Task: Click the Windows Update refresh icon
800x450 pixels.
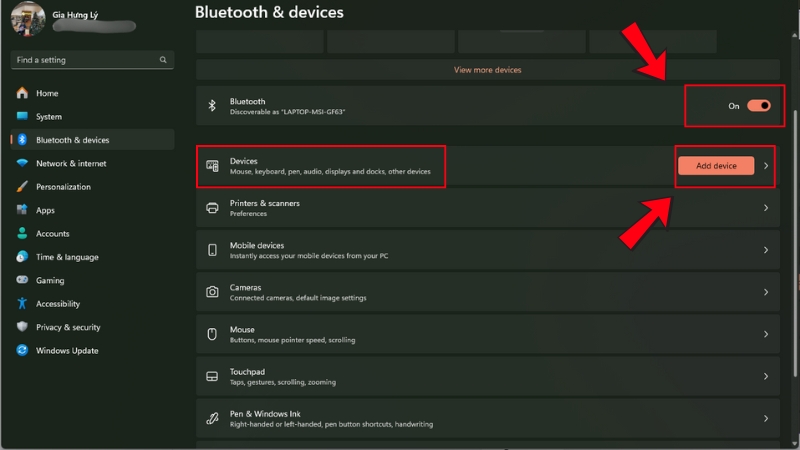Action: [22, 350]
